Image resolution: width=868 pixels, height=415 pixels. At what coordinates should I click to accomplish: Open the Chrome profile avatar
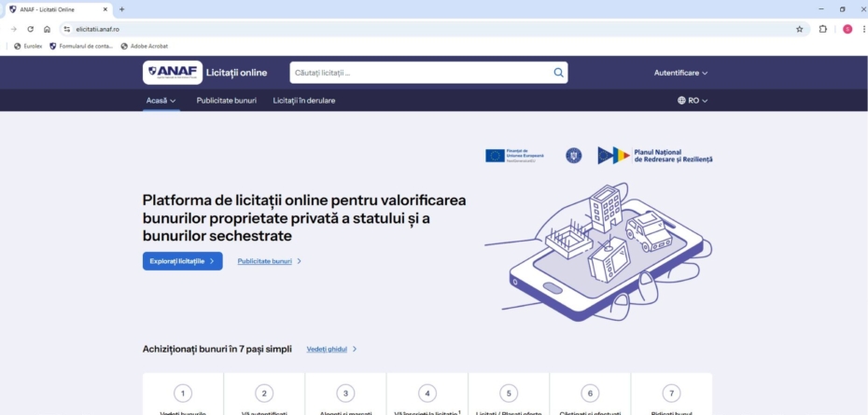pyautogui.click(x=847, y=29)
